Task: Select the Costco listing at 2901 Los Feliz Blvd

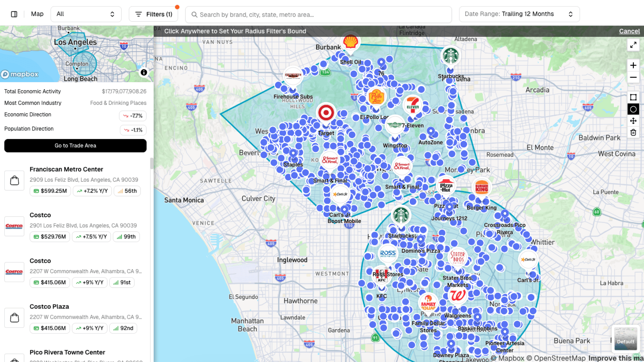Action: (75, 226)
